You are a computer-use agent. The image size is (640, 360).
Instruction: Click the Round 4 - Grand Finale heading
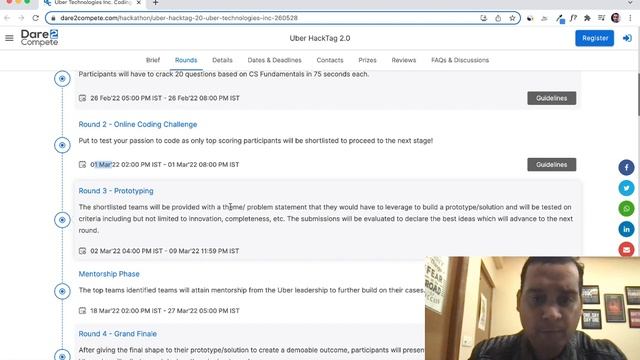tap(118, 334)
